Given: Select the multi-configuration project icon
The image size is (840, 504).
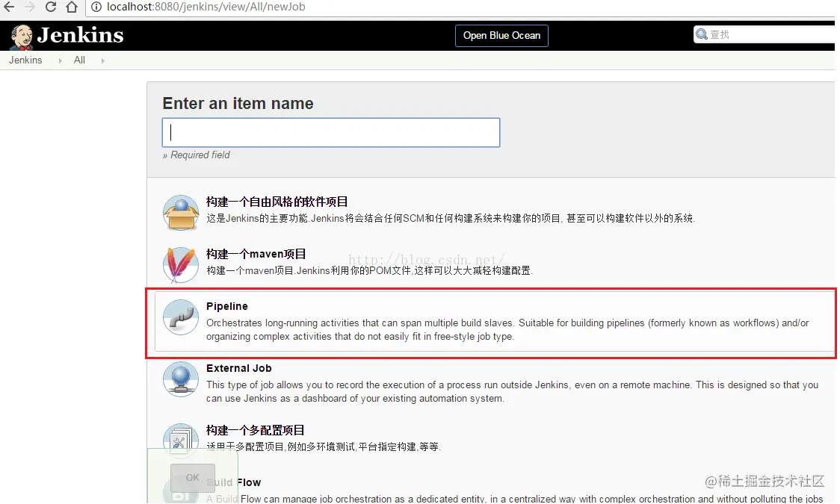Looking at the screenshot, I should point(181,441).
